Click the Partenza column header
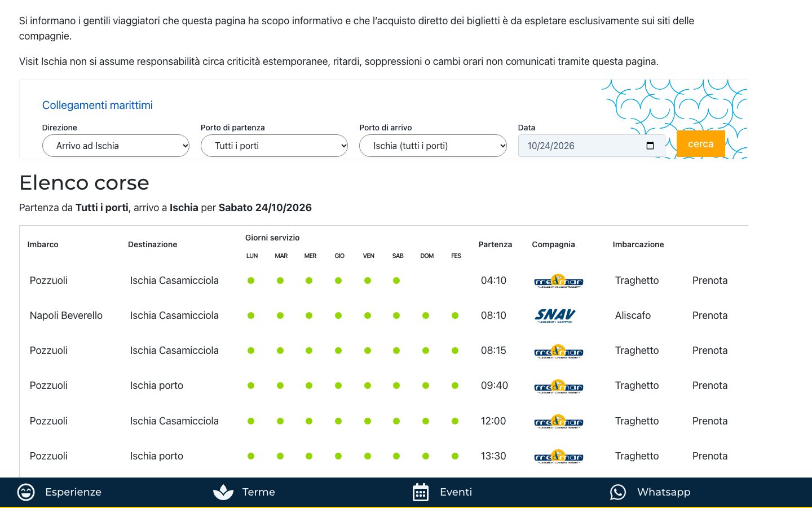This screenshot has height=508, width=812. click(495, 244)
